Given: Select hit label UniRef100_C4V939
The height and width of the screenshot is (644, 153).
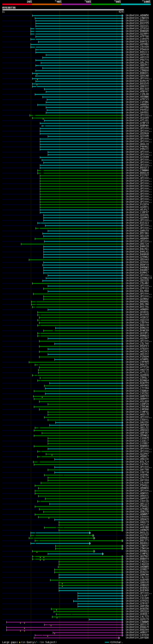Looking at the screenshot, I should tap(137, 635).
